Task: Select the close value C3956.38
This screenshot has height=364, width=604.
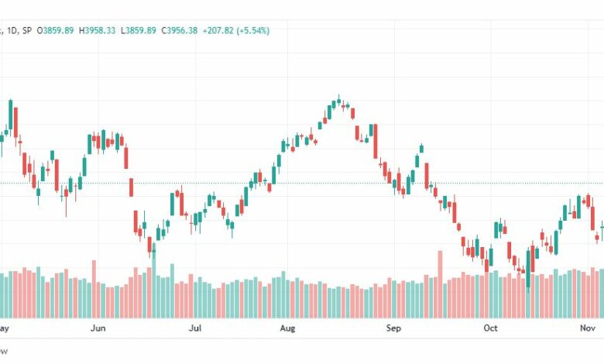Action: (x=179, y=30)
